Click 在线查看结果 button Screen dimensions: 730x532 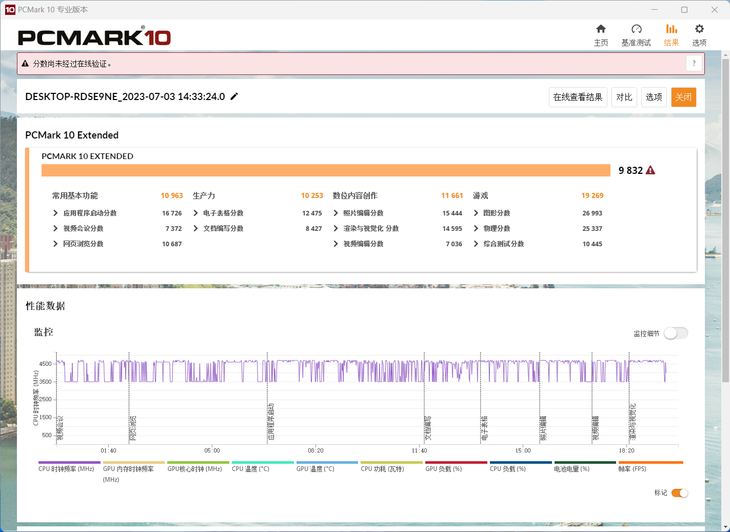coord(578,97)
